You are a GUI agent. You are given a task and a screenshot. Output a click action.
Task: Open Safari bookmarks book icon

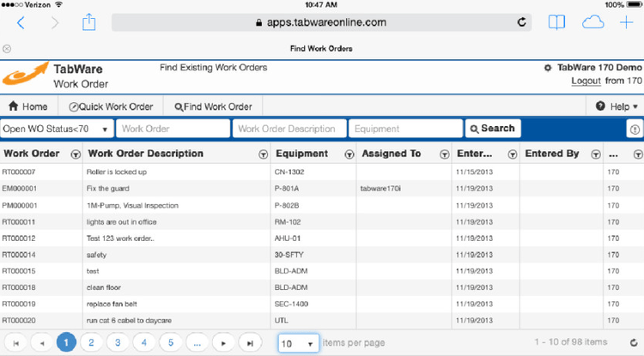(x=556, y=22)
